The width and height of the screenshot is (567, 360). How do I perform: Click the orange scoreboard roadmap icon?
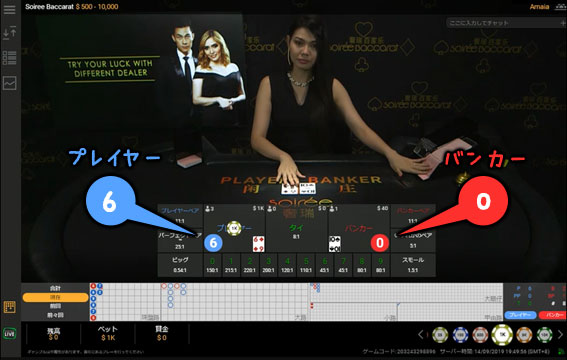pyautogui.click(x=9, y=307)
